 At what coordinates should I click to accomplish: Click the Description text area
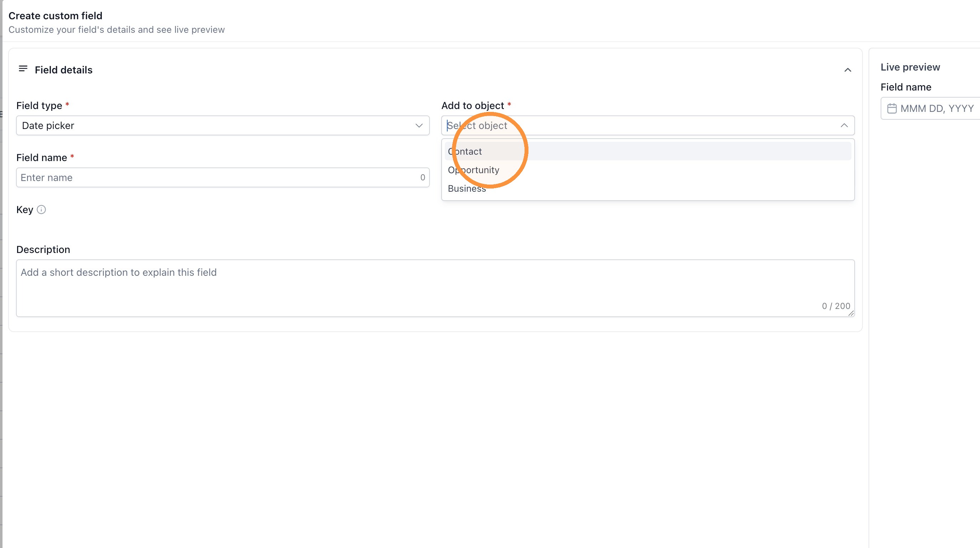point(435,289)
